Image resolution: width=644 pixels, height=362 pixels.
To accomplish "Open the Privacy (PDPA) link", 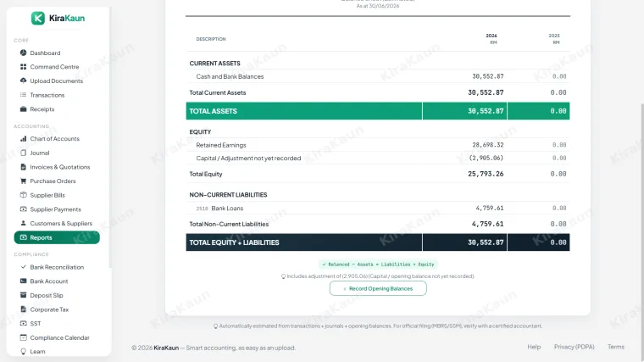I will (575, 347).
